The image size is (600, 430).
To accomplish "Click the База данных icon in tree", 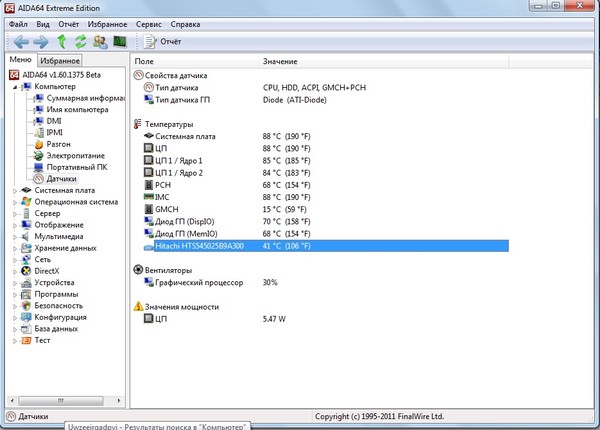I will [x=26, y=329].
